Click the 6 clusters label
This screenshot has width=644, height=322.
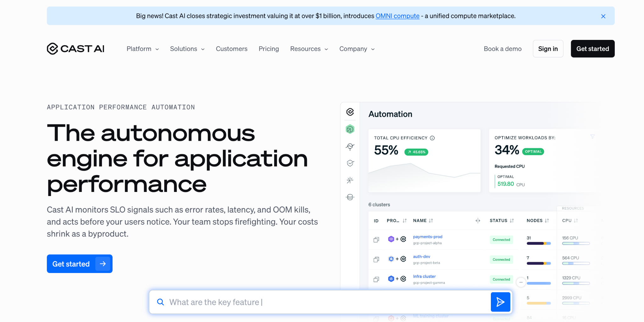(x=379, y=205)
